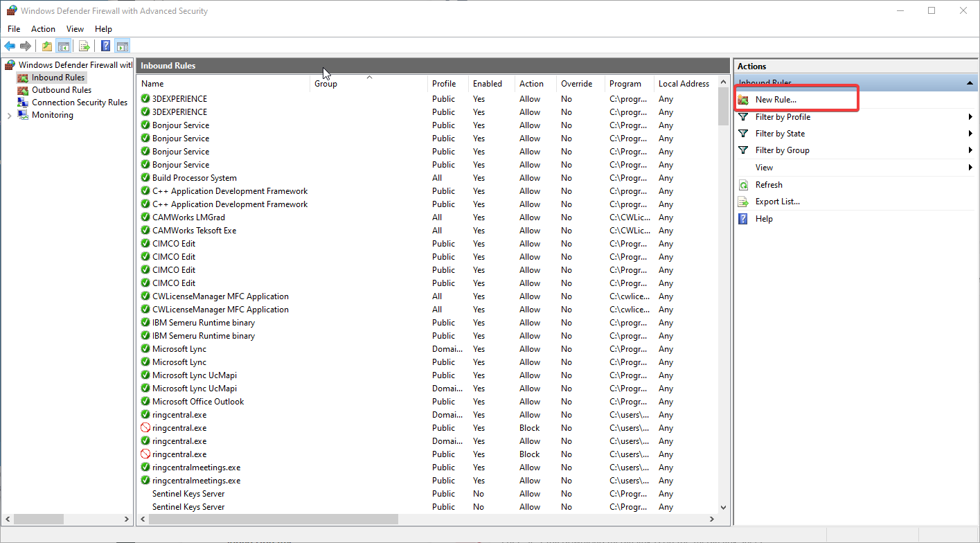Click the Help icon in Actions pane

coord(744,219)
